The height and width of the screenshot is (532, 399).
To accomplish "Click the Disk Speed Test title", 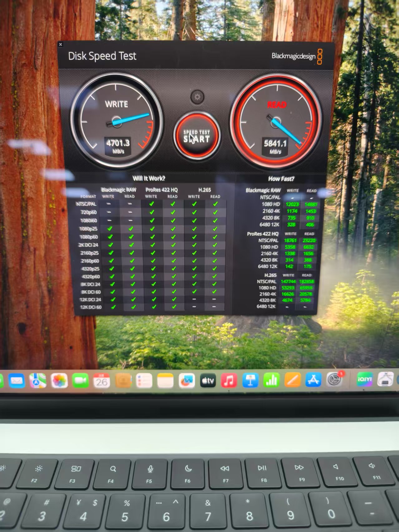I will click(x=102, y=56).
